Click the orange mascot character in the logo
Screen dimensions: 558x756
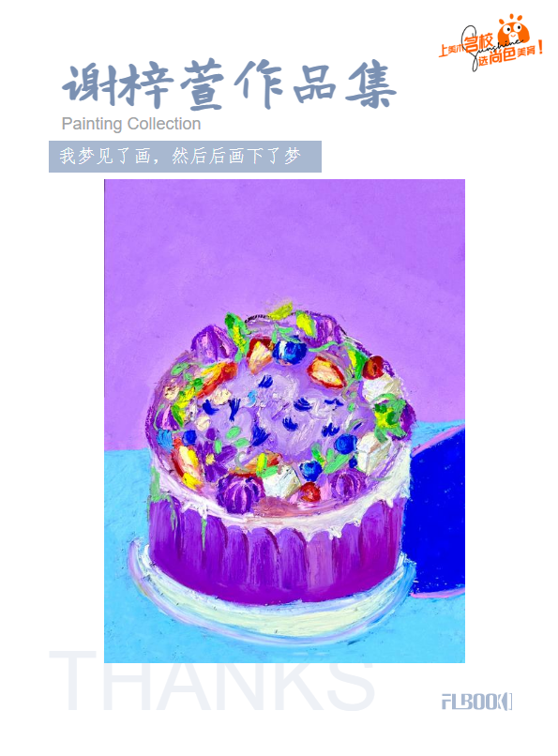tap(513, 30)
